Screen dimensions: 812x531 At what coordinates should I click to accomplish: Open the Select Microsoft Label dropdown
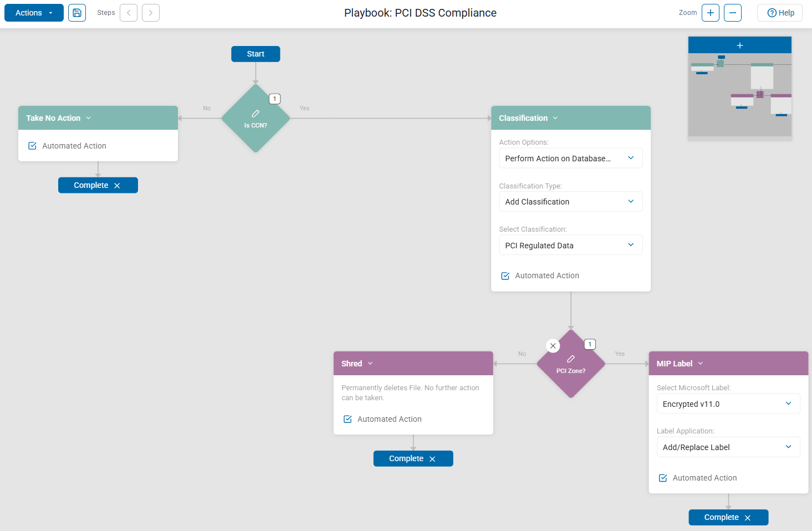(728, 404)
